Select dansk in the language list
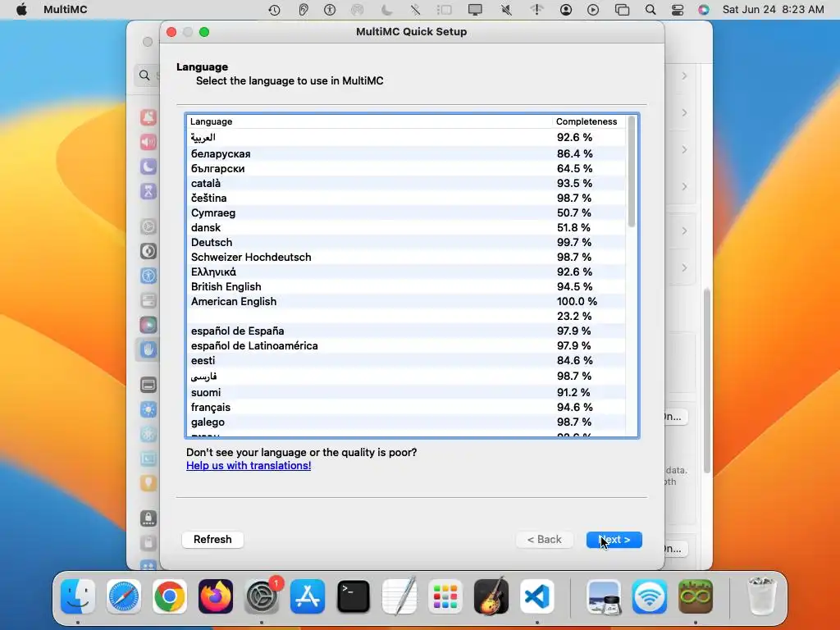 406,228
